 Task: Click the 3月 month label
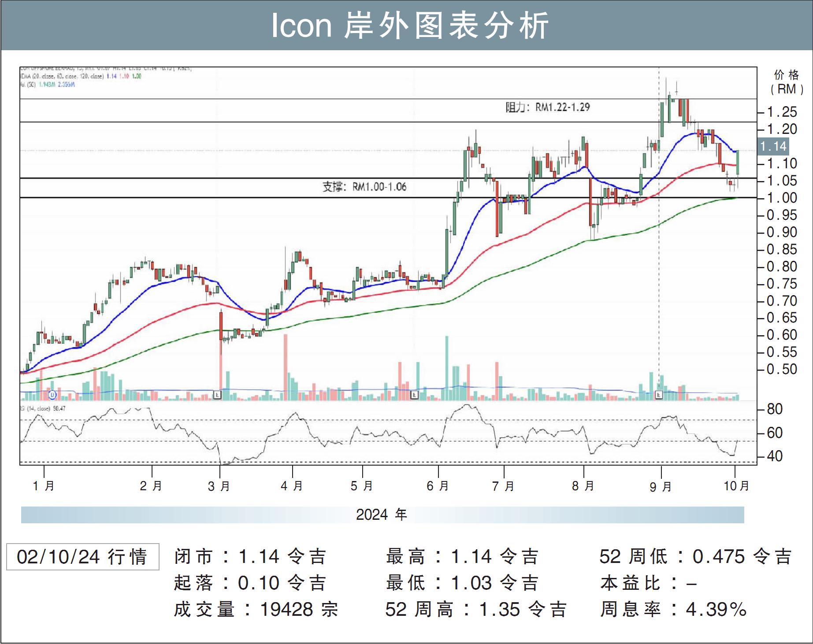pyautogui.click(x=219, y=486)
